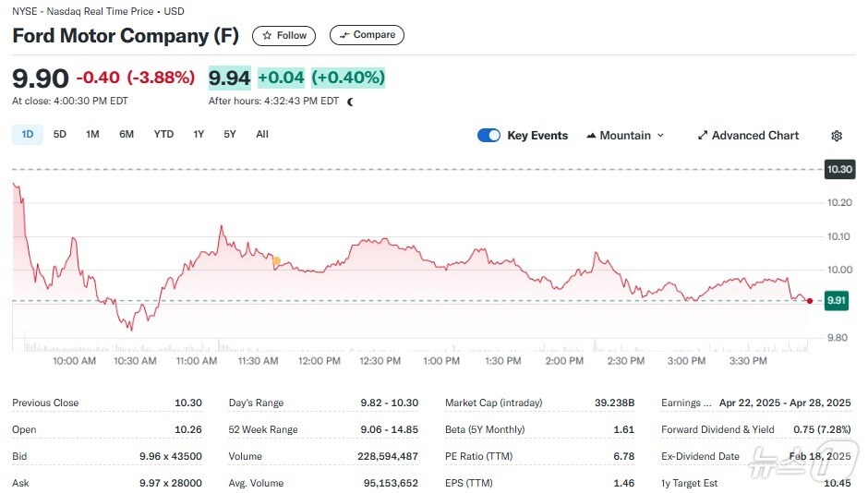Viewport: 868px width, 493px height.
Task: Select the 1D time range tab
Action: 28,135
